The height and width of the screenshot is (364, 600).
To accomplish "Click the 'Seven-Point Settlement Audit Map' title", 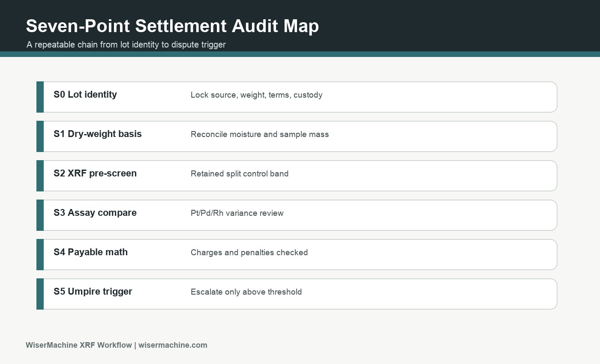I will click(x=172, y=26).
